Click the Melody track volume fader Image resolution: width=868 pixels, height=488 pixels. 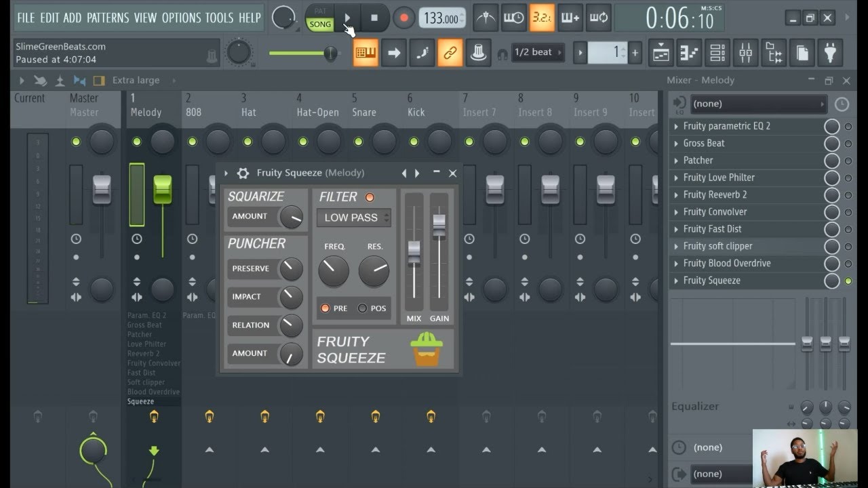tap(162, 189)
